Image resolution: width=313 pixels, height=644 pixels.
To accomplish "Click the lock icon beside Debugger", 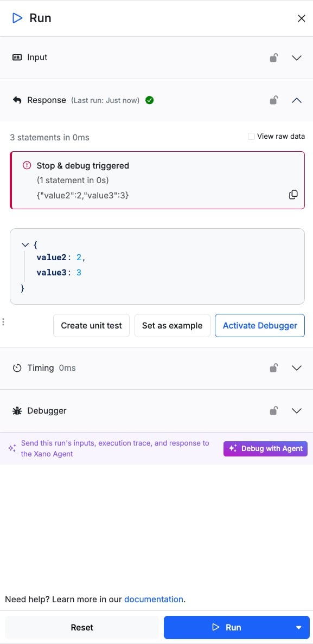I will point(273,410).
